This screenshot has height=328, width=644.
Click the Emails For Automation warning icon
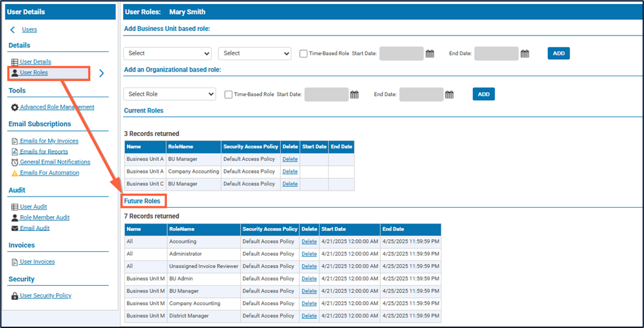tap(14, 174)
